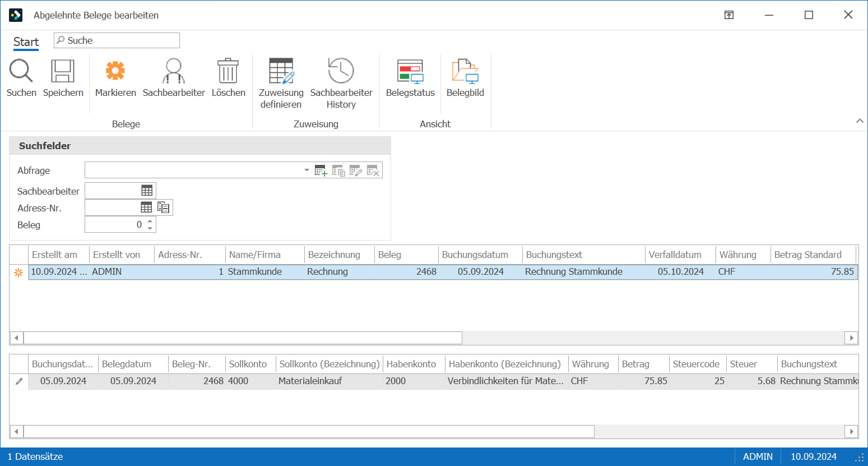
Task: Delete using the Löschen trash icon
Action: [x=228, y=71]
